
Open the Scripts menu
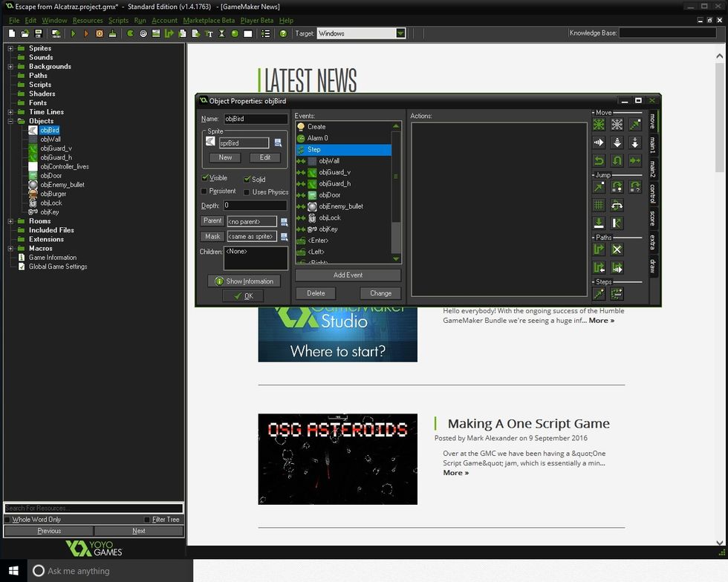pyautogui.click(x=118, y=21)
